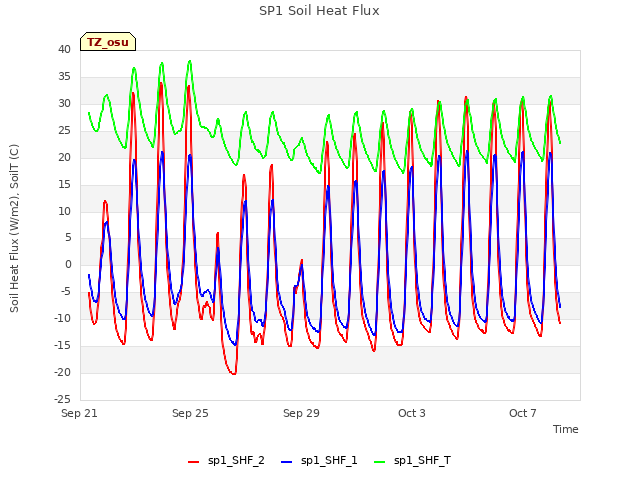The height and width of the screenshot is (480, 640).
Task: Click the 0 y-axis tick label
Action: click(x=68, y=265)
